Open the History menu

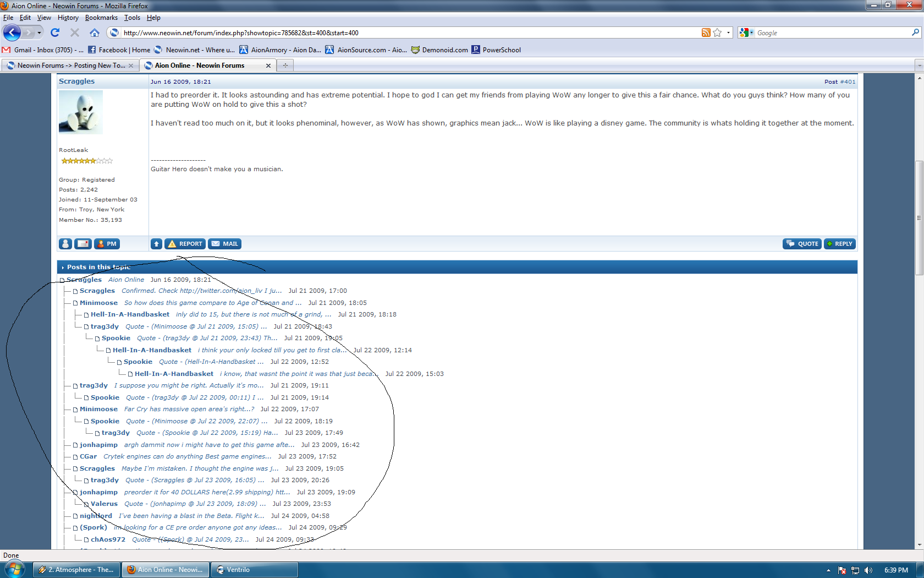(68, 18)
